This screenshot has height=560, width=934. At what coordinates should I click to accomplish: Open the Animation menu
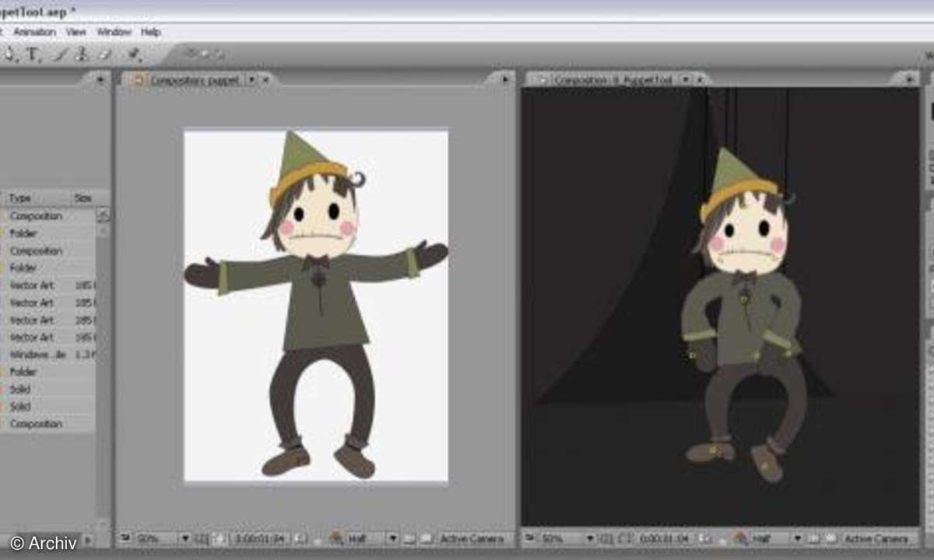pos(34,32)
